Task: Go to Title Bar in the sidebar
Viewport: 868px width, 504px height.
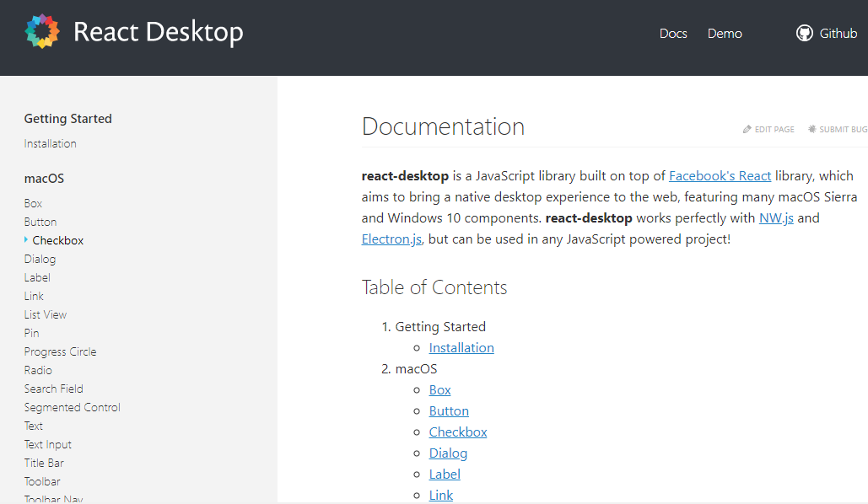Action: click(44, 463)
